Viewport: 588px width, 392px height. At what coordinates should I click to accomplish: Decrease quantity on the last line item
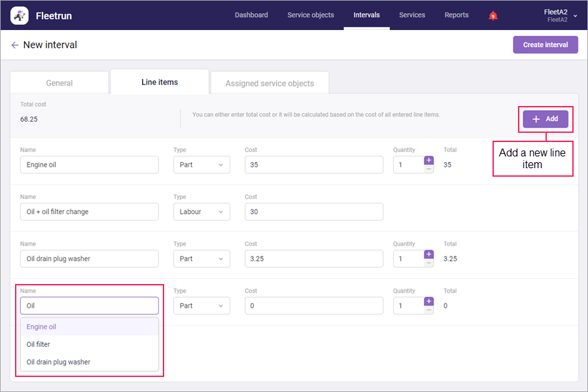click(429, 310)
